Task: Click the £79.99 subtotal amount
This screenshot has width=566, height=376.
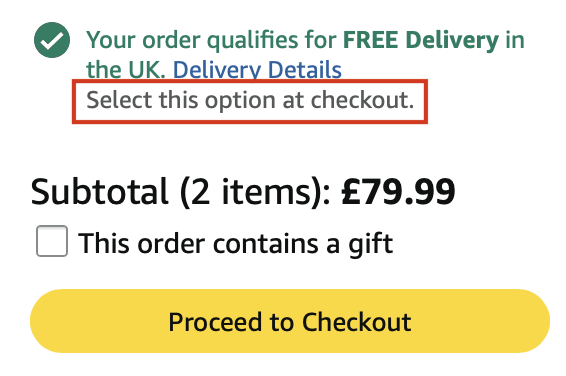Action: coord(398,192)
